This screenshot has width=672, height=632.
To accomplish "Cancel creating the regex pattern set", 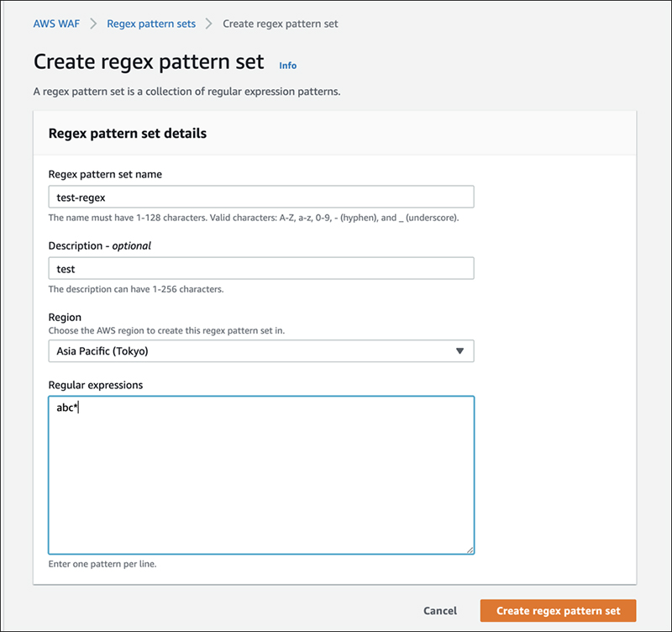I will (440, 610).
